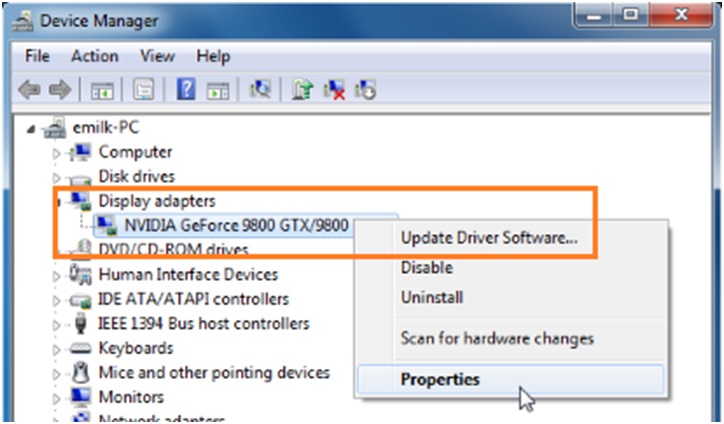
Task: Expand the Keyboards node arrow
Action: pyautogui.click(x=56, y=349)
